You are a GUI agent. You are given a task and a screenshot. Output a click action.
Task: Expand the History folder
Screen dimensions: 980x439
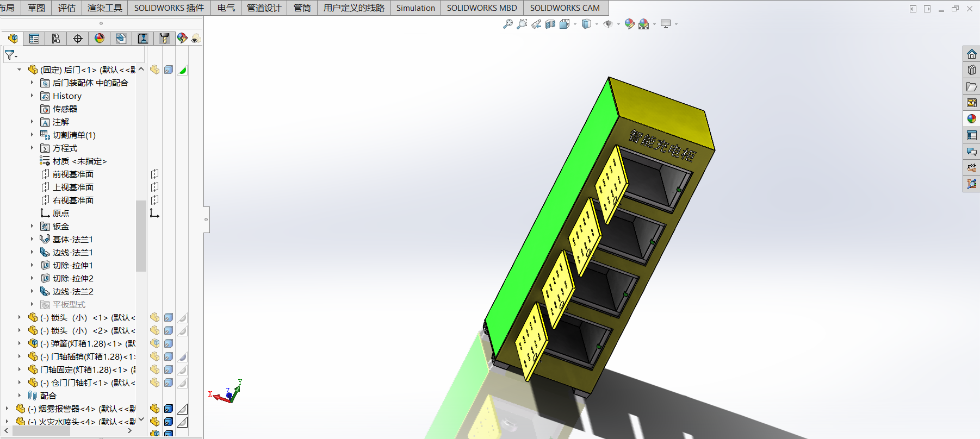coord(32,96)
